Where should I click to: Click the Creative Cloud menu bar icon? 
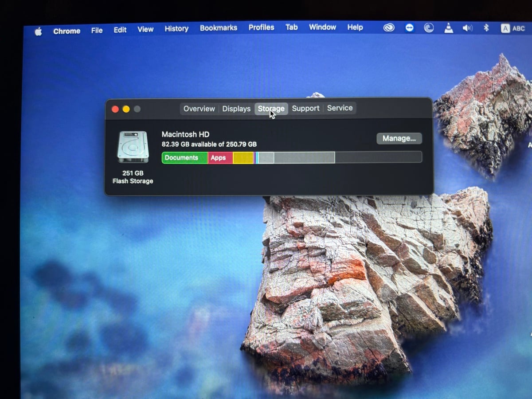[389, 27]
